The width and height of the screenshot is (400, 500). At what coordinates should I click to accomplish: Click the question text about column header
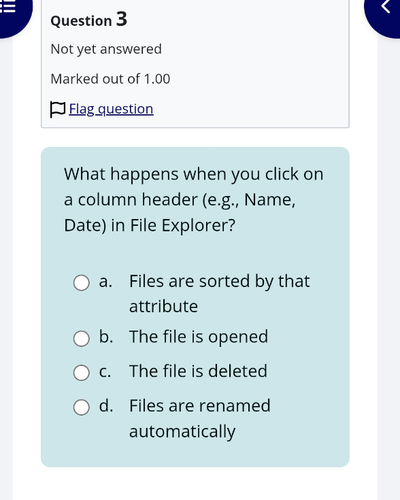194,199
